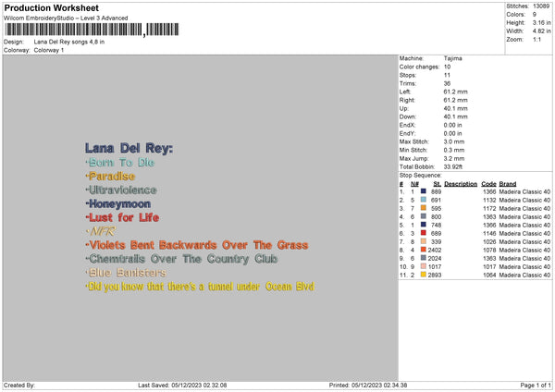The height and width of the screenshot is (392, 555).
Task: Click the 'N#' column header
Action: point(414,184)
